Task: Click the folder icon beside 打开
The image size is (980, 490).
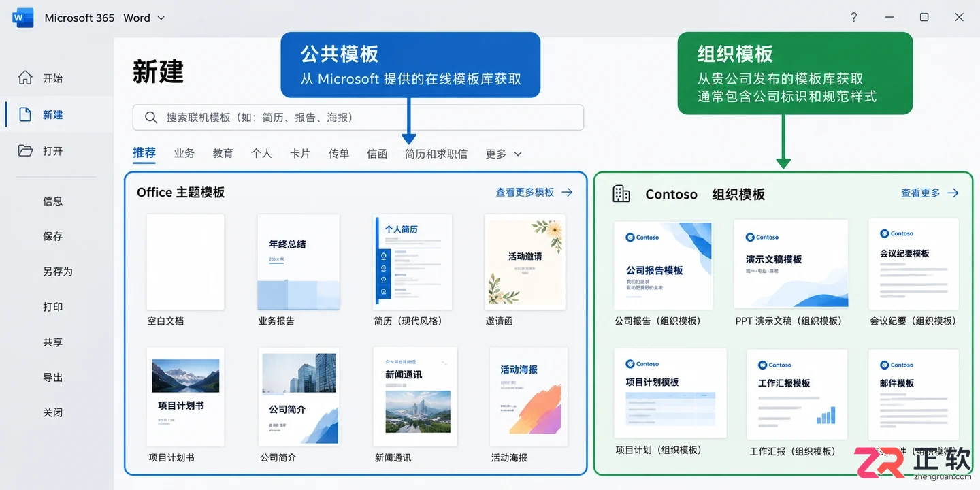Action: (x=25, y=150)
